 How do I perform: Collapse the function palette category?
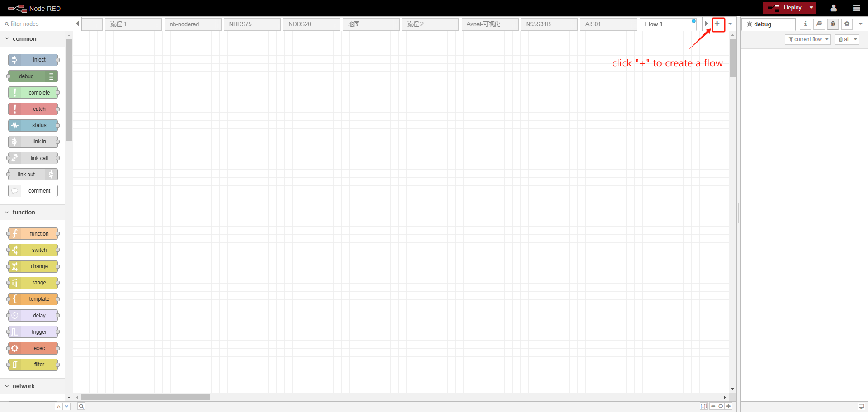pos(33,213)
